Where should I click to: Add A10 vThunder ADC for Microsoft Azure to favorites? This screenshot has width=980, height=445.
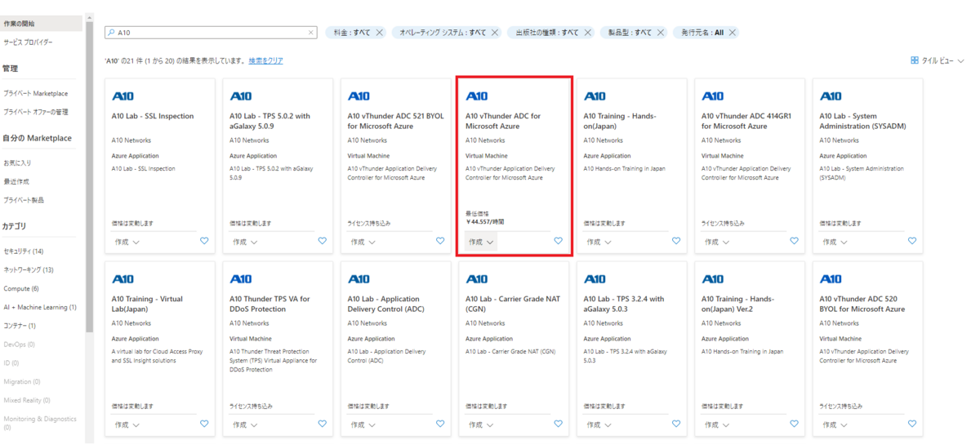(558, 241)
